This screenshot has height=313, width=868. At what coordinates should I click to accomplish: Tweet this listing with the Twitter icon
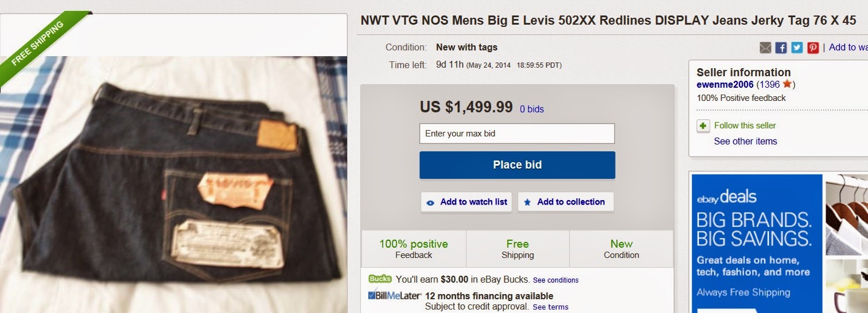797,48
